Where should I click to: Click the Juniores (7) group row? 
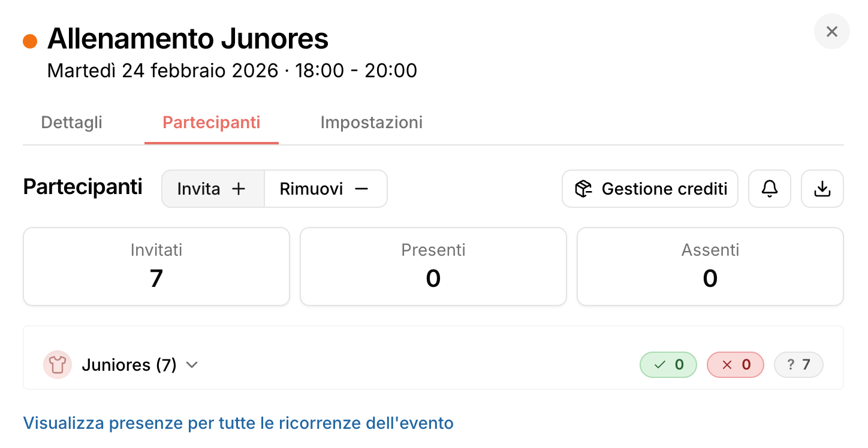point(129,365)
